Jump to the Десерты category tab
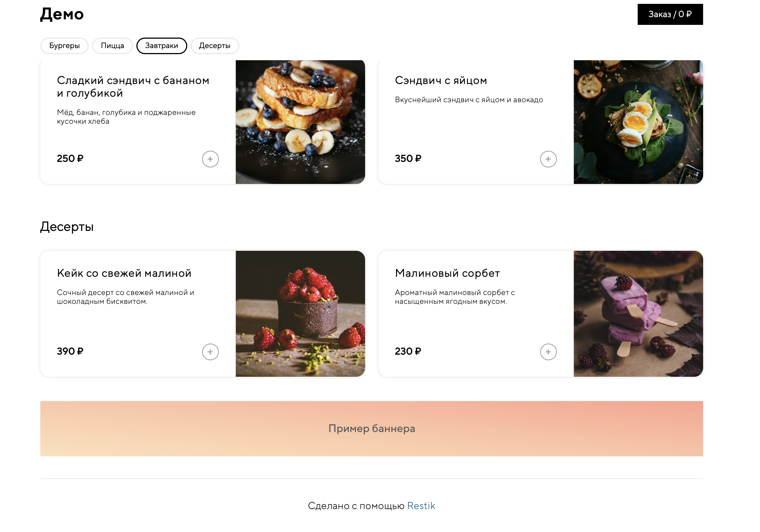Image resolution: width=760 pixels, height=532 pixels. click(x=215, y=46)
